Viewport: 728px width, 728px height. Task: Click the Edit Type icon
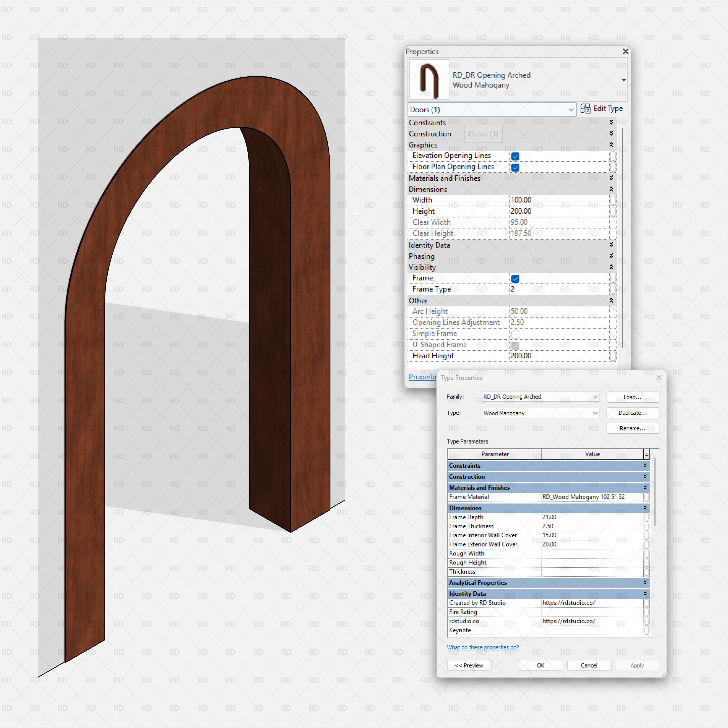click(586, 109)
